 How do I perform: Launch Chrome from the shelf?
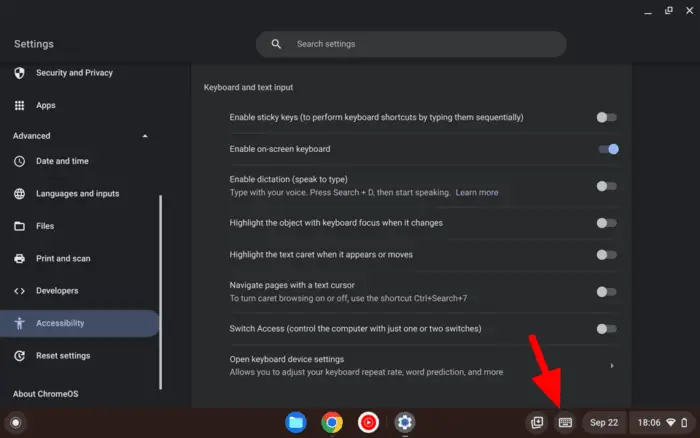pyautogui.click(x=332, y=422)
